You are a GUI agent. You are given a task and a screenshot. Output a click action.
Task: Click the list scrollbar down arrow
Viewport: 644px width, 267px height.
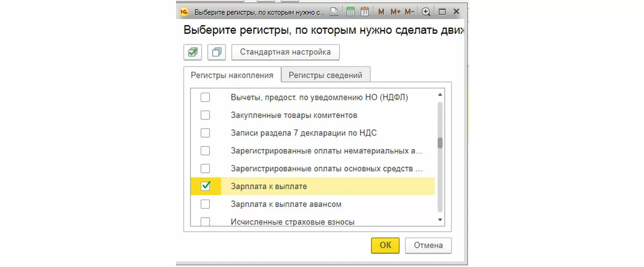click(440, 220)
